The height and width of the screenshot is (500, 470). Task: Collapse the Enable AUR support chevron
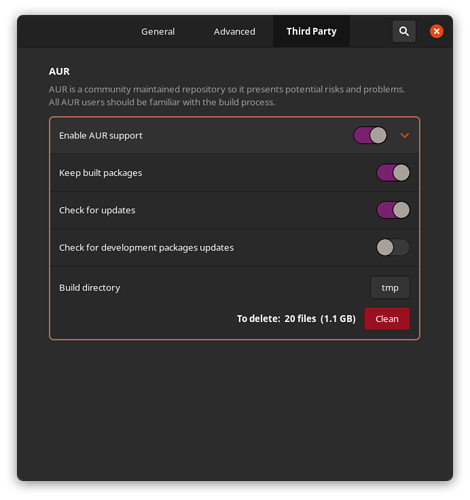[x=405, y=135]
